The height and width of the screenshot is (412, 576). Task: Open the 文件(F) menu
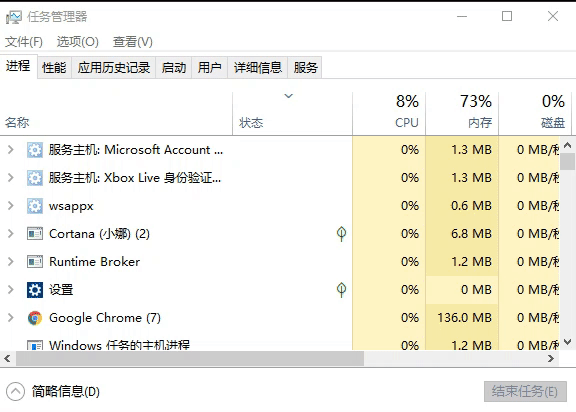24,42
